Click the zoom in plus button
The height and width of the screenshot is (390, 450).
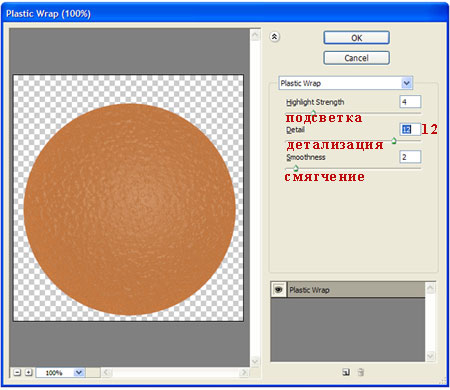click(29, 372)
